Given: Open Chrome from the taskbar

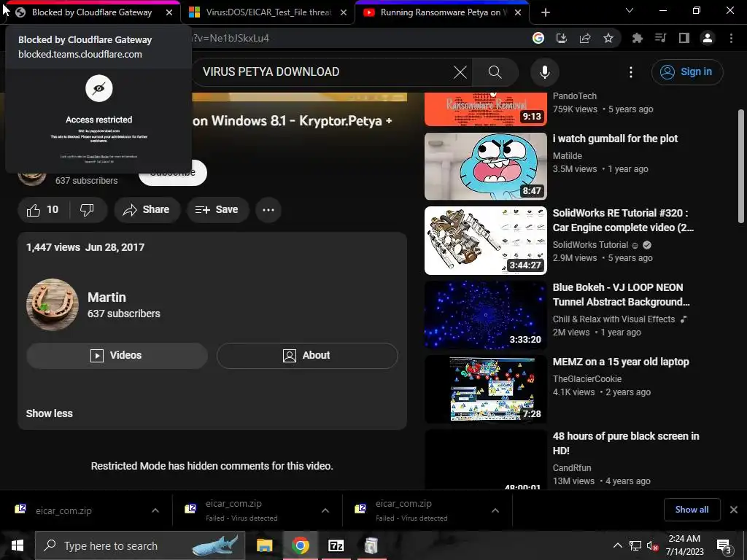Looking at the screenshot, I should (300, 545).
